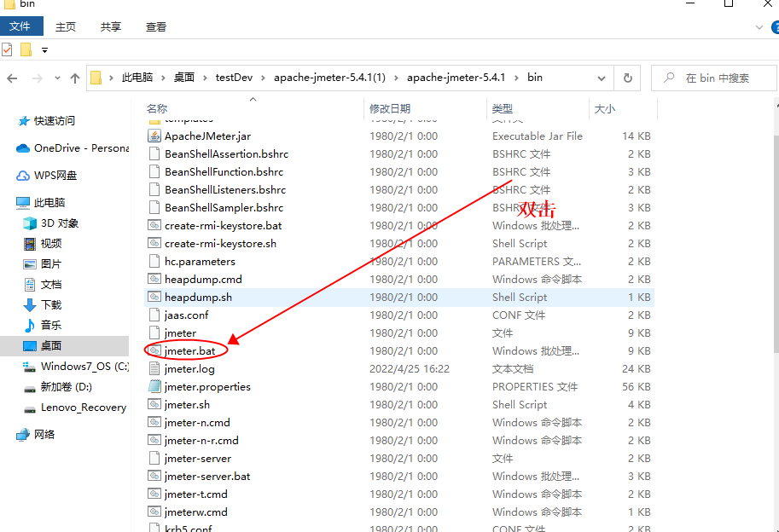Screen dimensions: 779x532
Task: Click the chevron before bin in path
Action: [517, 78]
